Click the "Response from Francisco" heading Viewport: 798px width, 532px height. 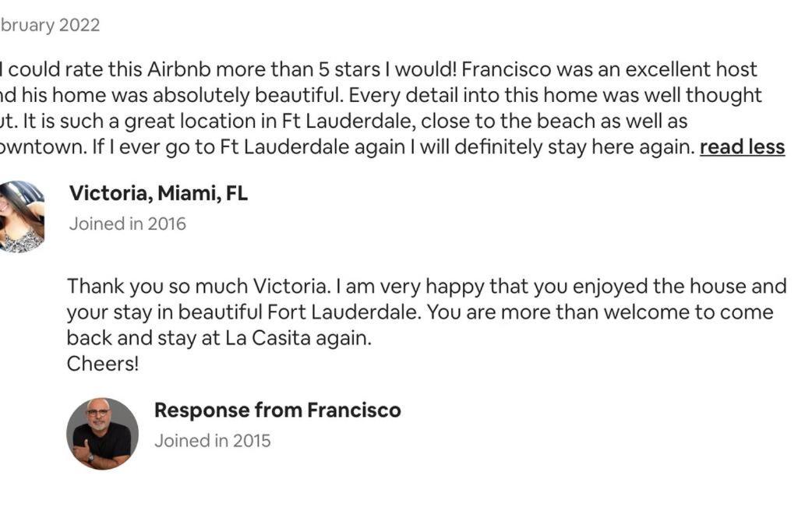pos(277,410)
